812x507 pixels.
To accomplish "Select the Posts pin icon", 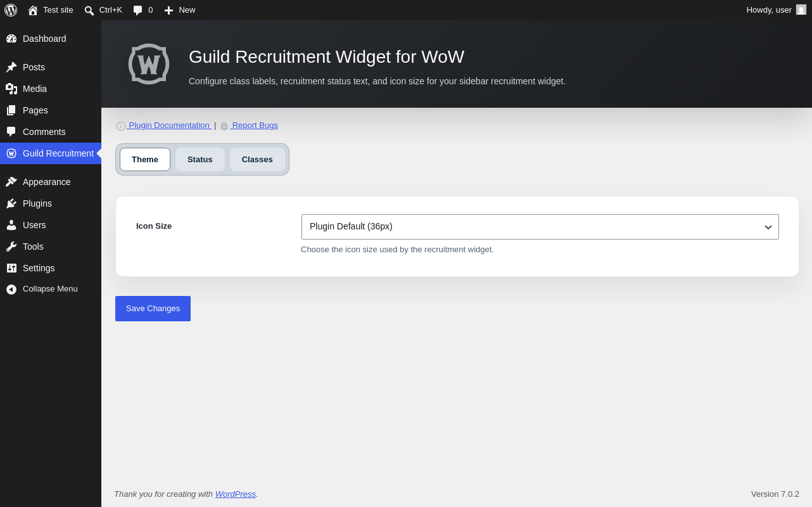I will pyautogui.click(x=11, y=67).
